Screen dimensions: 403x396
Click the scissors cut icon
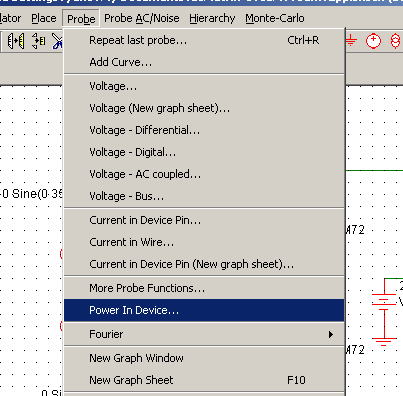[x=57, y=42]
